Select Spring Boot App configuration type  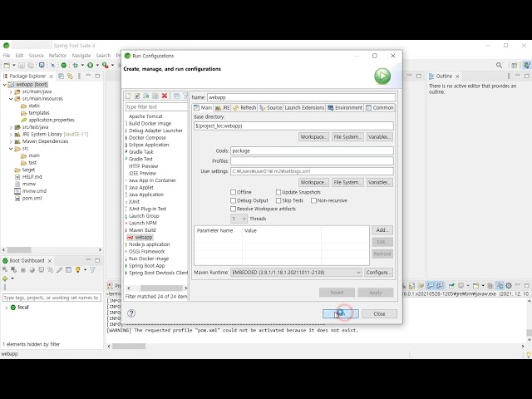(146, 266)
